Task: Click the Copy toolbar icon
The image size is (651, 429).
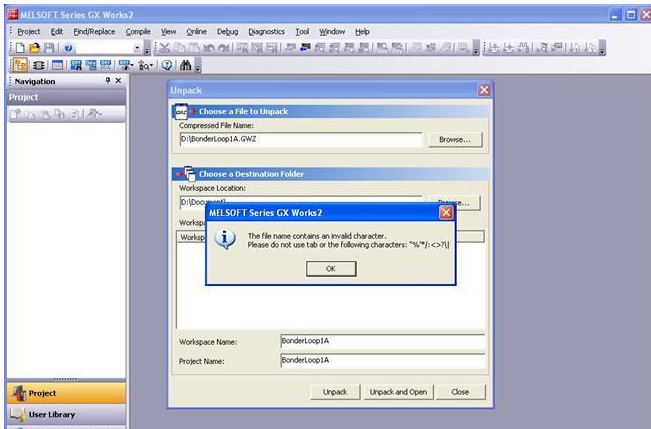Action: [x=179, y=48]
